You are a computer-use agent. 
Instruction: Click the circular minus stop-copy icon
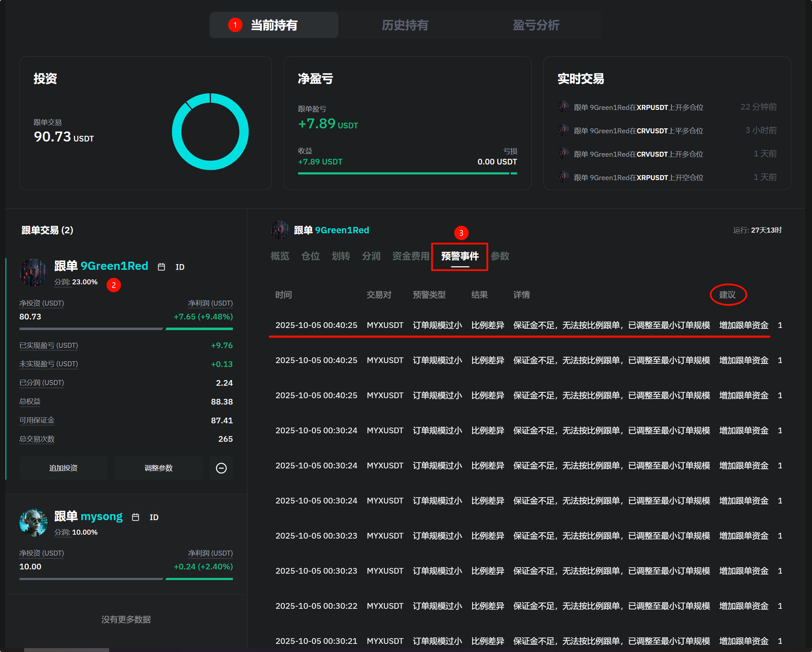pyautogui.click(x=221, y=468)
